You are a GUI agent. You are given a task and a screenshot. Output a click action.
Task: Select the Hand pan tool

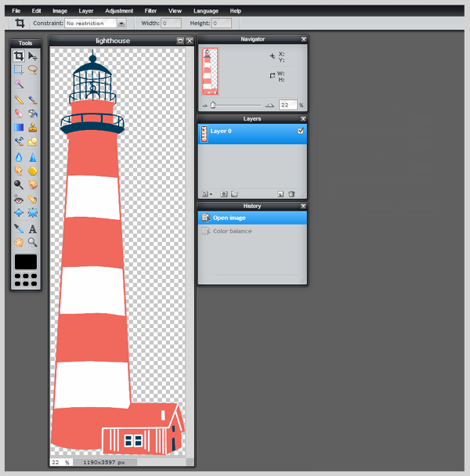point(19,242)
